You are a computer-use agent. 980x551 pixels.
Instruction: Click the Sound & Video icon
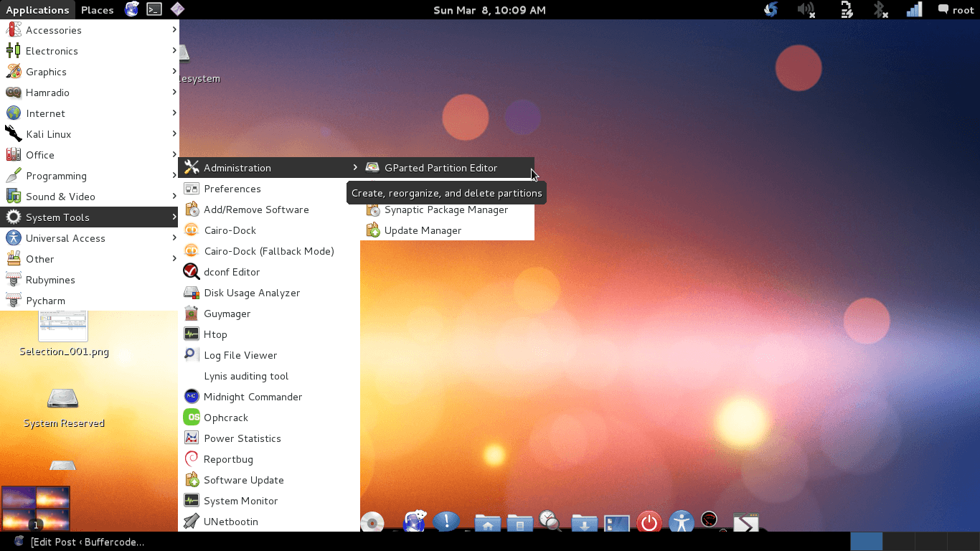click(14, 197)
